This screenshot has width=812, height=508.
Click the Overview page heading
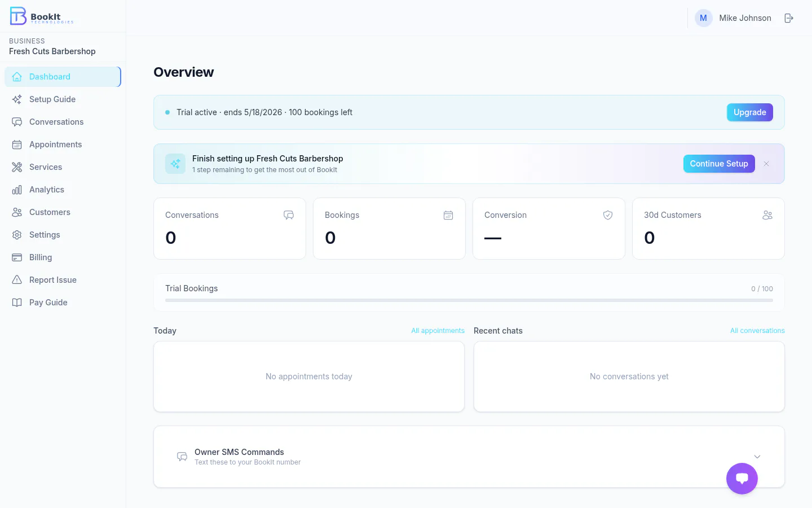tap(184, 72)
